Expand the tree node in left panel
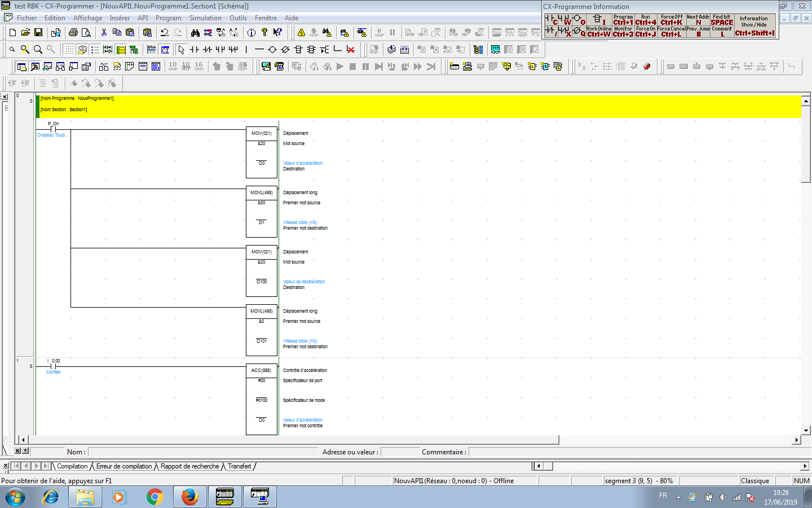The width and height of the screenshot is (812, 508). pyautogui.click(x=6, y=108)
